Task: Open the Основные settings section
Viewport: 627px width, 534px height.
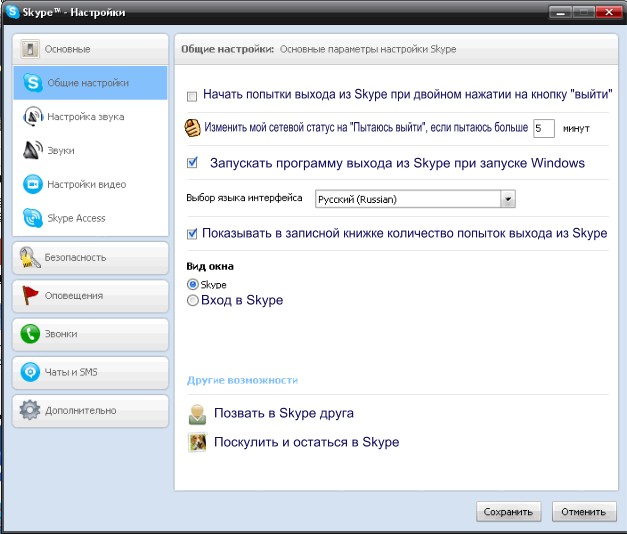Action: 90,49
